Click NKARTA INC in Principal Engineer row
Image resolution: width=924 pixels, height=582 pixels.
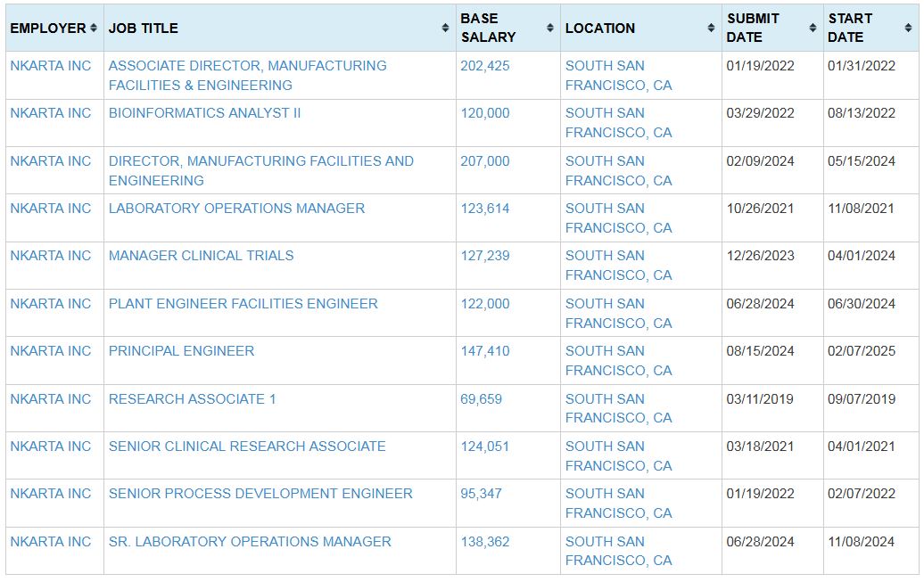pyautogui.click(x=51, y=351)
